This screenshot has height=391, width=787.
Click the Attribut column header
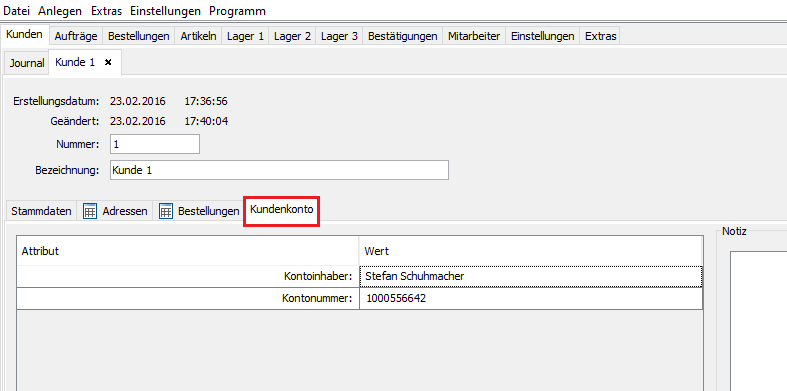coord(188,251)
